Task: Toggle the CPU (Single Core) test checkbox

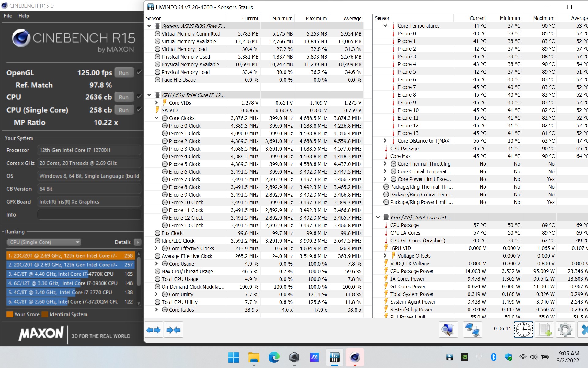Action: pos(139,109)
